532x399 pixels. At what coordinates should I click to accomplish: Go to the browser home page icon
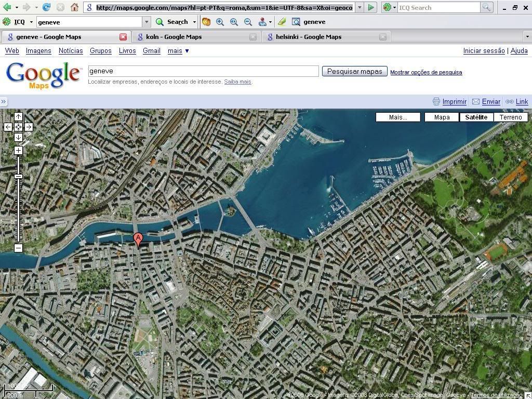(74, 7)
